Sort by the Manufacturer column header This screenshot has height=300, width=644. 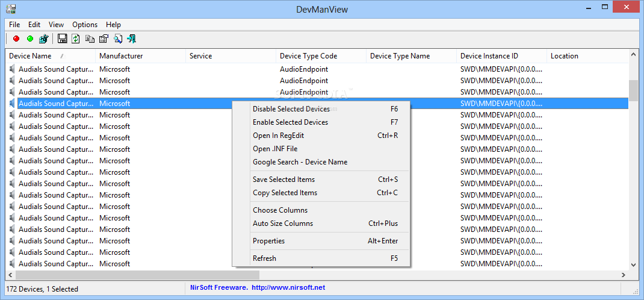point(140,56)
